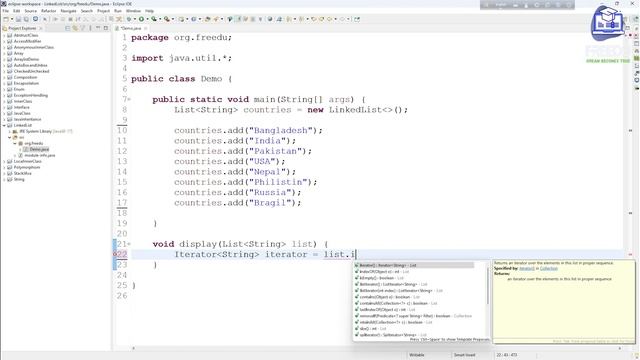Click the editor horizontal scrollbar
The image size is (640, 360).
pyautogui.click(x=376, y=348)
